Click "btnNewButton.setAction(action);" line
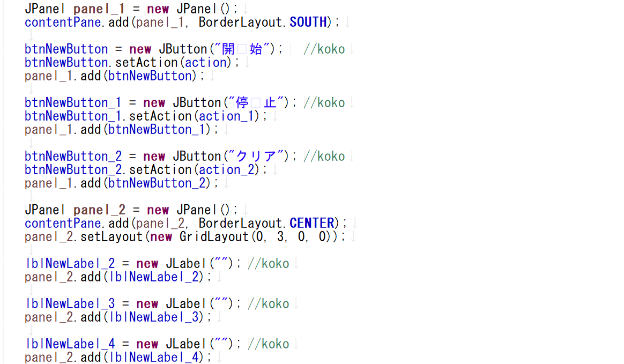Screen dimensions: 624x364 (132, 63)
